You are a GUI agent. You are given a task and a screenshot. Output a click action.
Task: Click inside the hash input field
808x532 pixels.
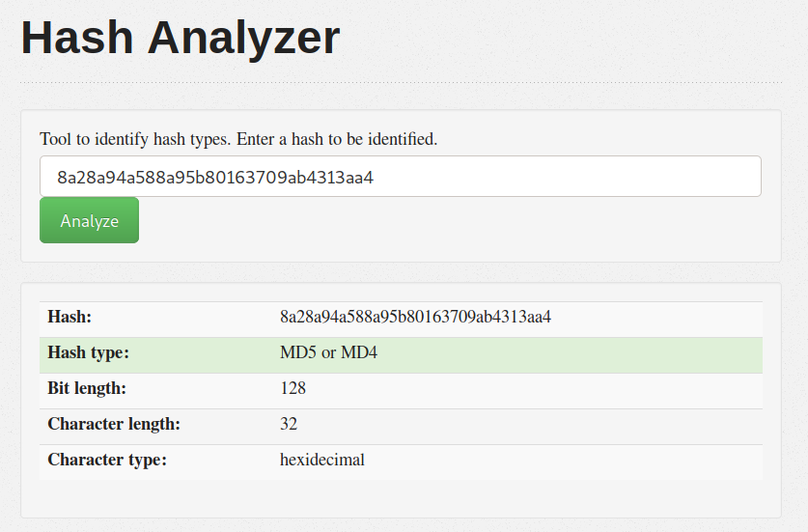[400, 177]
